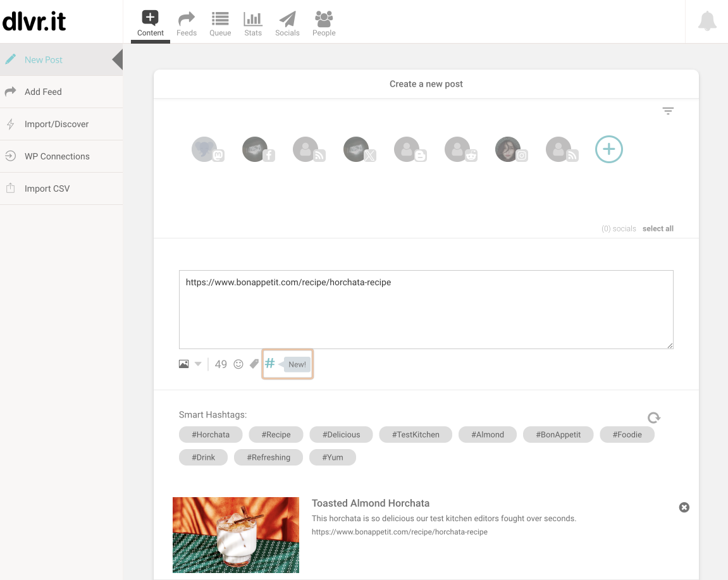
Task: Add the #Foodie hashtag
Action: coord(627,435)
